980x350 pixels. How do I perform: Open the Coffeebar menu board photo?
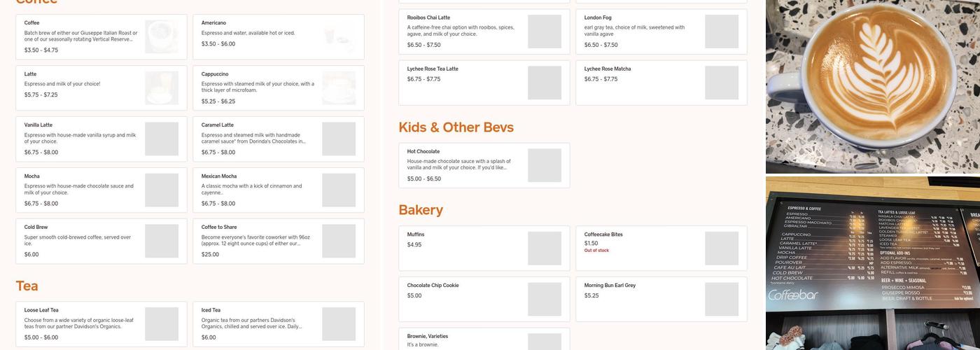[x=872, y=263]
